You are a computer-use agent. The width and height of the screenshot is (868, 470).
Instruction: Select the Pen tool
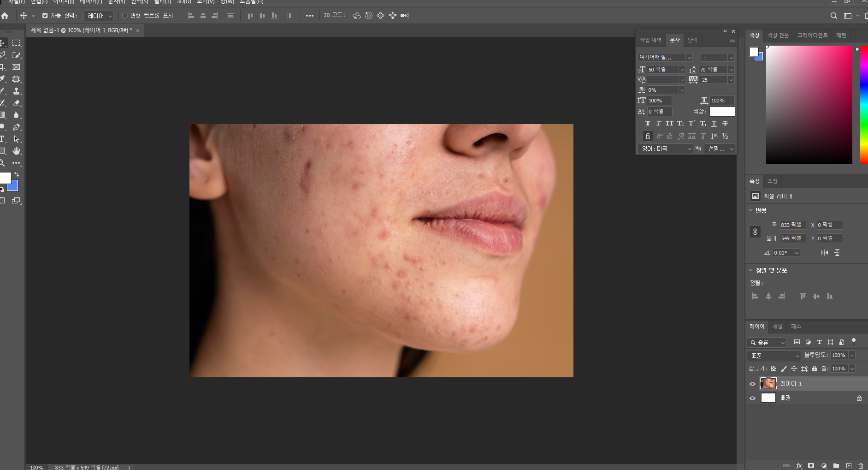tap(17, 127)
